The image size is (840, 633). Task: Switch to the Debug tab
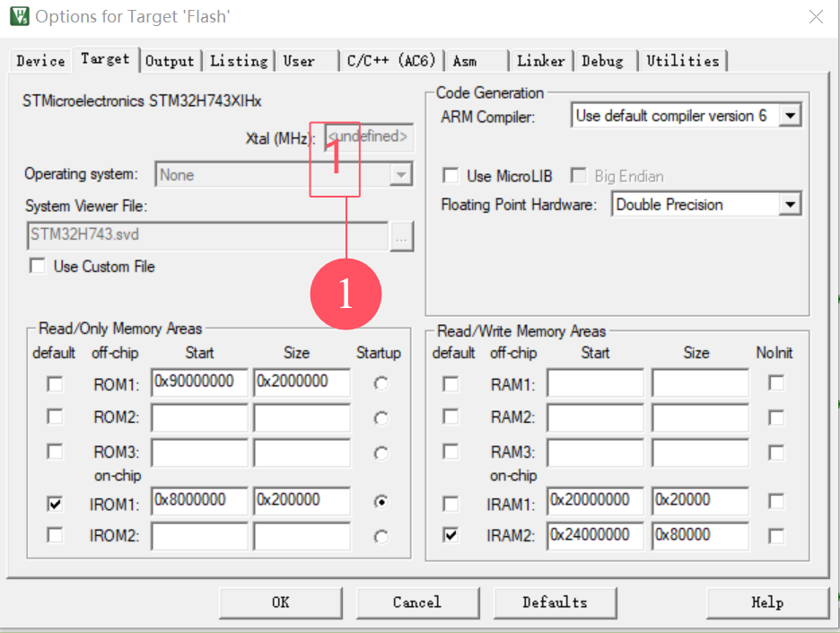602,61
